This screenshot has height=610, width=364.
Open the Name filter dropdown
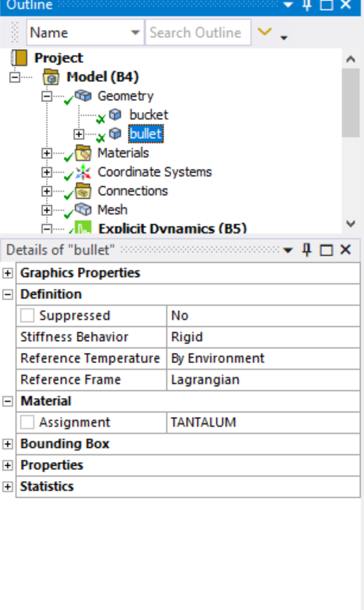135,32
